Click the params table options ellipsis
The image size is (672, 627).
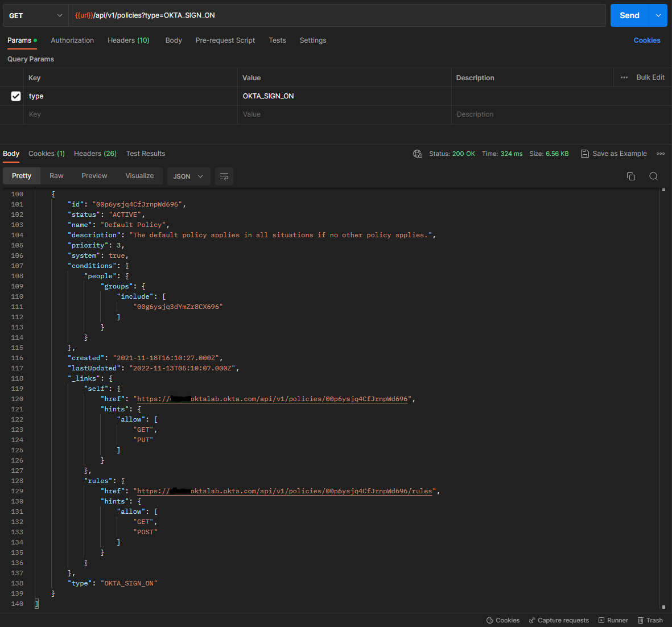624,77
